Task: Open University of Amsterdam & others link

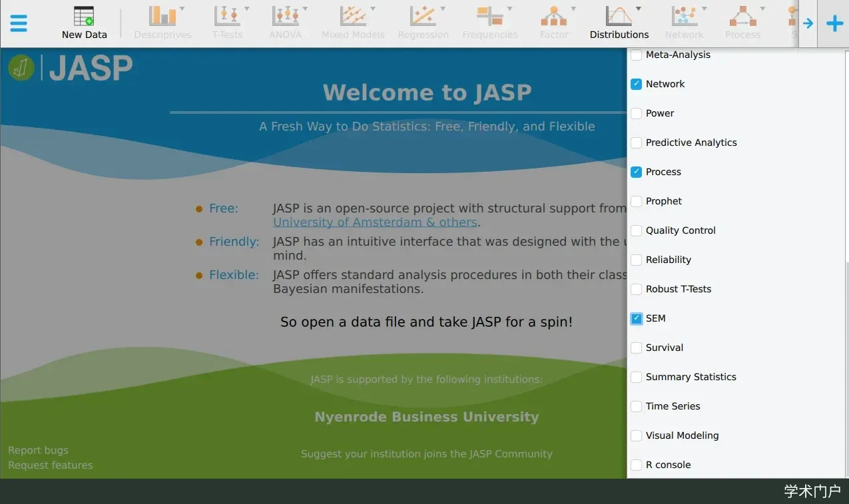Action: pos(375,222)
